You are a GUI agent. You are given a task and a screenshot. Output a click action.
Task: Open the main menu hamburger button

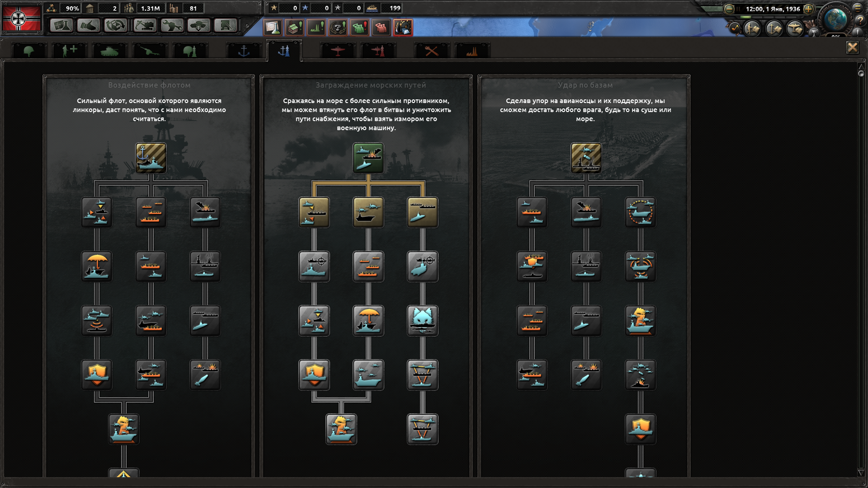pyautogui.click(x=857, y=8)
